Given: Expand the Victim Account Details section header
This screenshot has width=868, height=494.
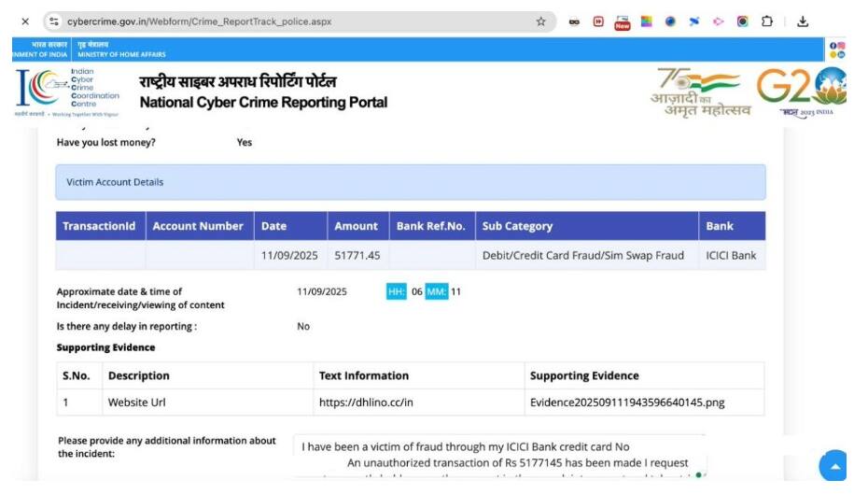Looking at the screenshot, I should pyautogui.click(x=410, y=182).
